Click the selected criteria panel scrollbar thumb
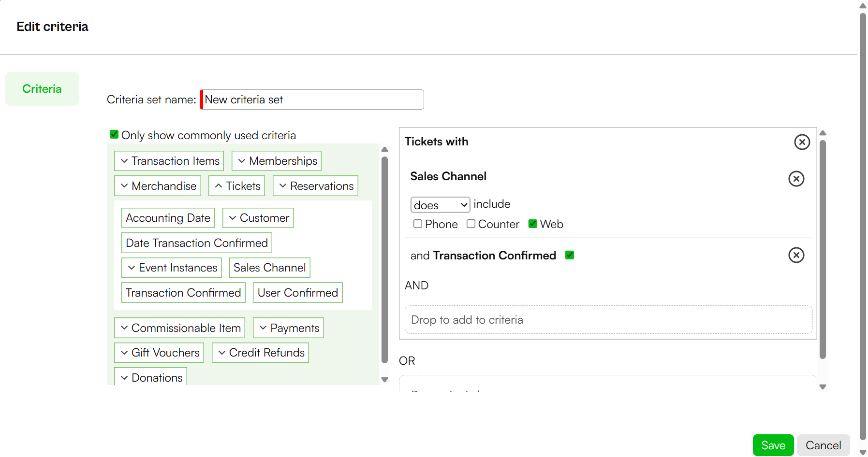The image size is (868, 457). 823,249
